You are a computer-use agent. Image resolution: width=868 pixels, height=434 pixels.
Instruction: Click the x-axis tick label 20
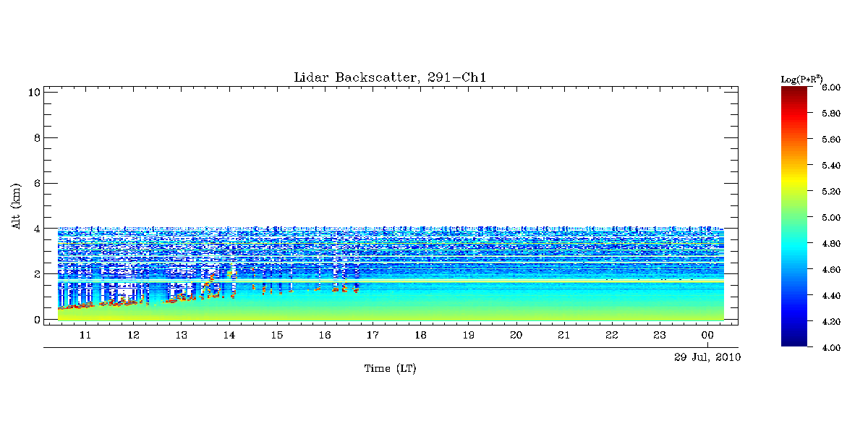(516, 336)
